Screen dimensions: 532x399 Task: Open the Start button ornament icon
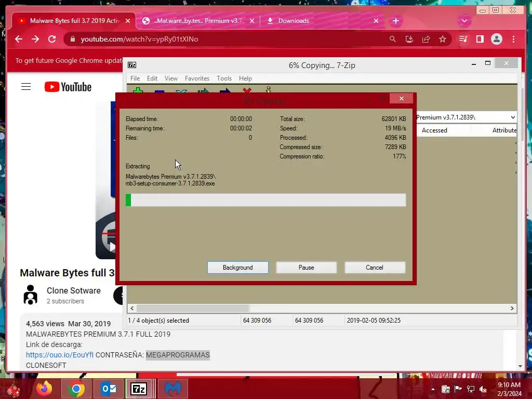coord(14,390)
